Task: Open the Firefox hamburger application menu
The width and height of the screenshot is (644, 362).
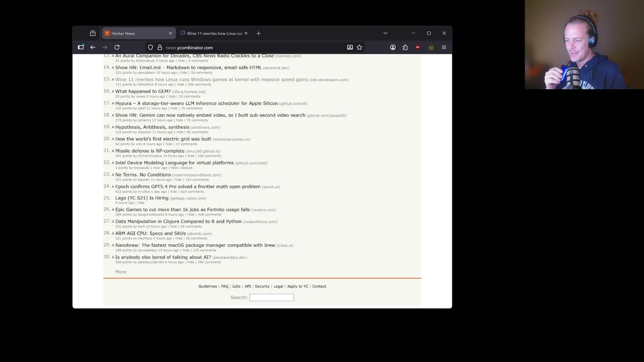Action: pyautogui.click(x=444, y=47)
